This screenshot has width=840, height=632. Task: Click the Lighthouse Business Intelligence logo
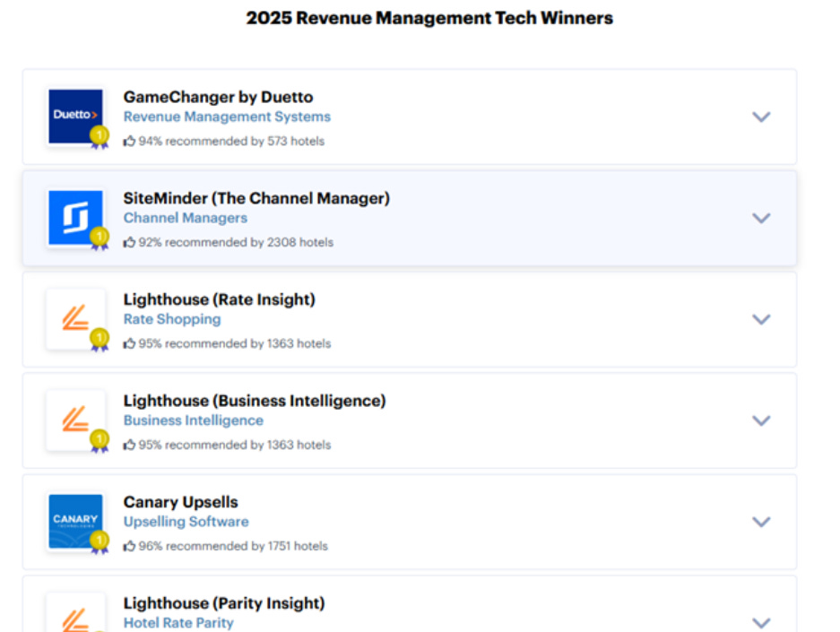click(75, 420)
